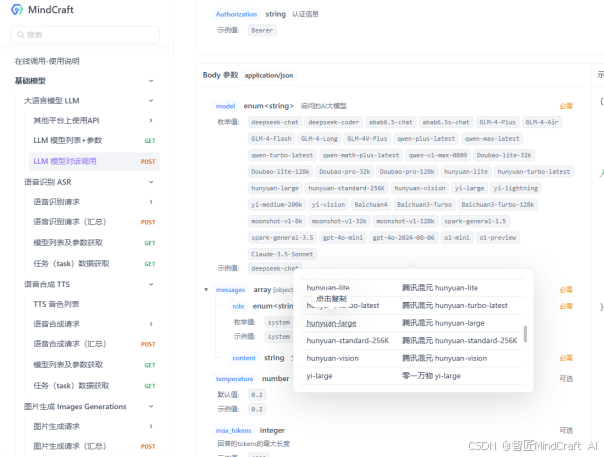Click the popup list scrollbar thumb
The image size is (604, 457).
(525, 334)
